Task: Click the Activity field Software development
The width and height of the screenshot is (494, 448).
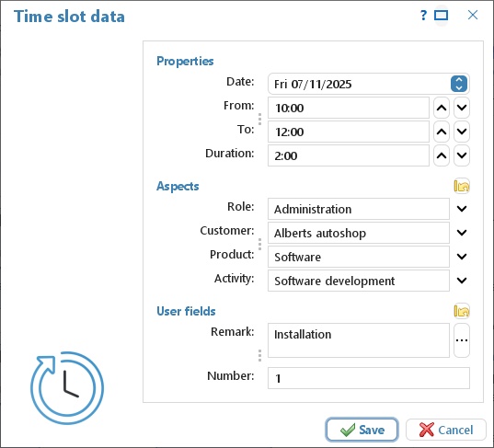Action: coord(359,281)
